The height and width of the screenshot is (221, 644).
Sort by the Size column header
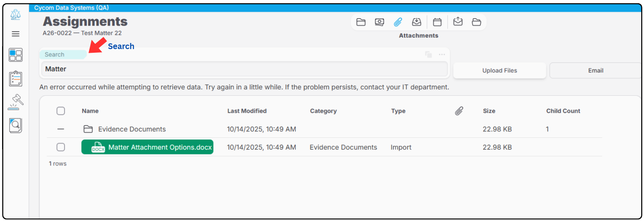pos(489,111)
